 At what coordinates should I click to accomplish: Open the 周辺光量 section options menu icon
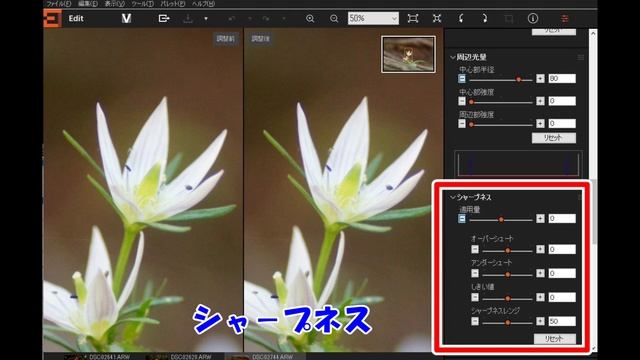(x=580, y=58)
